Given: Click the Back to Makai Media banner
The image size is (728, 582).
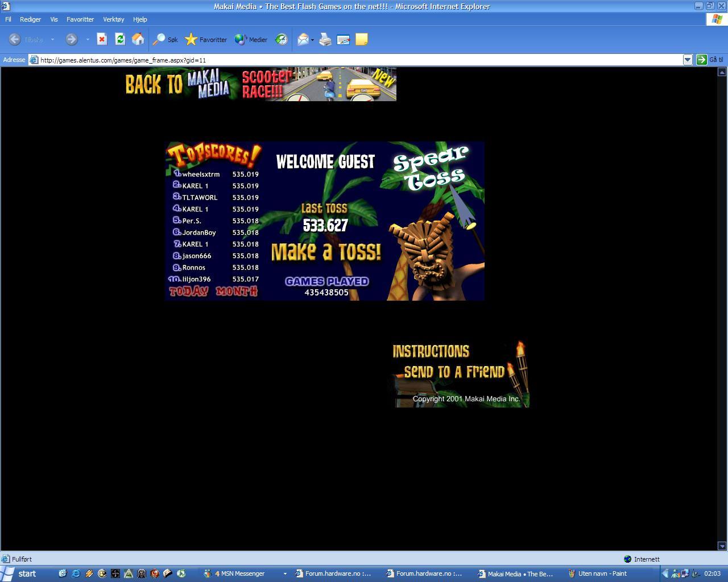Looking at the screenshot, I should 179,84.
